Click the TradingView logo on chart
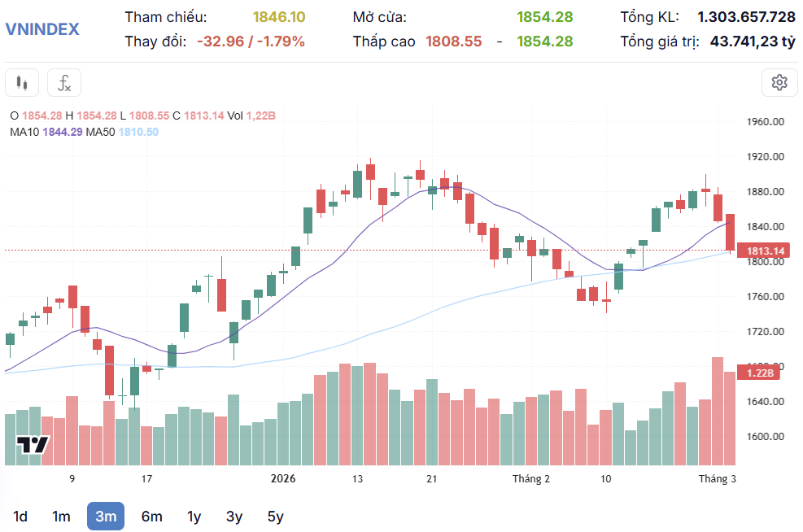The height and width of the screenshot is (532, 803). click(33, 445)
